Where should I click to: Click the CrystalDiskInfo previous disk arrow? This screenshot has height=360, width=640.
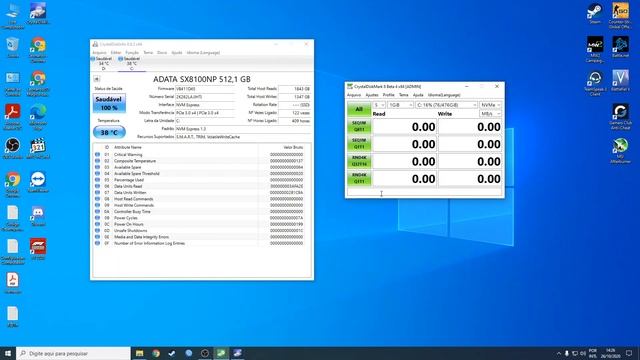coord(97,79)
